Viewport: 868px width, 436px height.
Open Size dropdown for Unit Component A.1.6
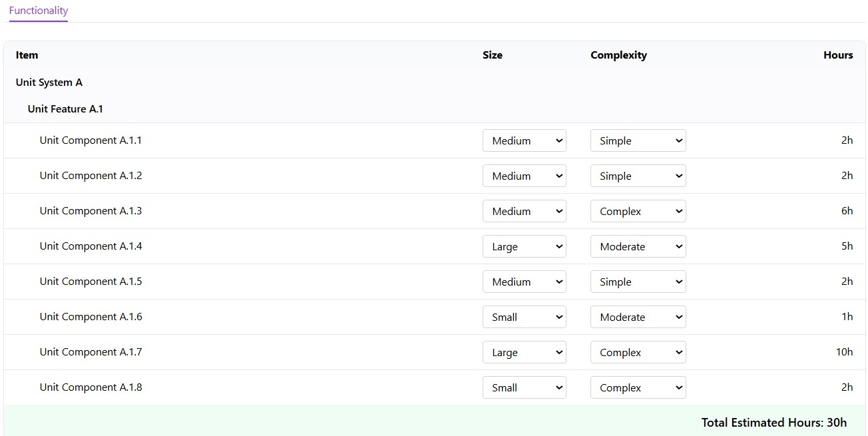(x=525, y=317)
